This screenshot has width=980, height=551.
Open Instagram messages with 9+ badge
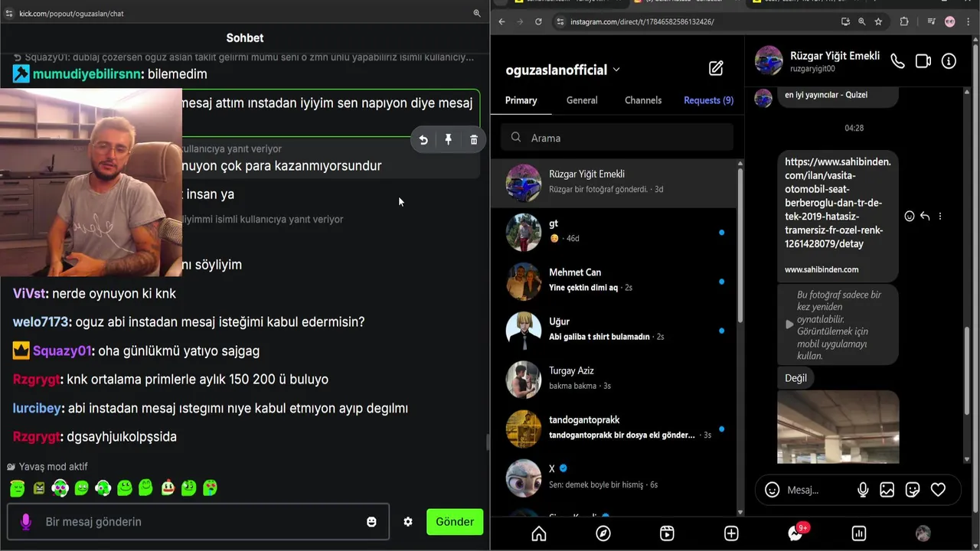pyautogui.click(x=796, y=533)
